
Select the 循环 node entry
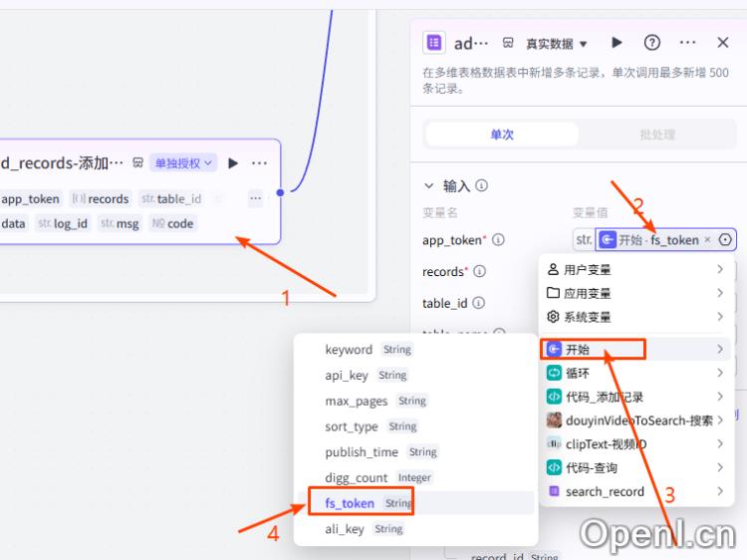pyautogui.click(x=634, y=373)
